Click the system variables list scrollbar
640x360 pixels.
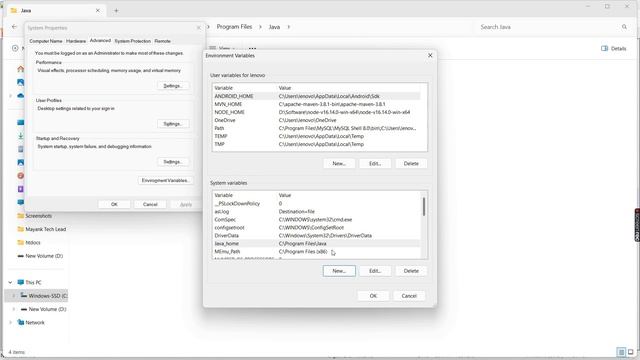tap(424, 207)
